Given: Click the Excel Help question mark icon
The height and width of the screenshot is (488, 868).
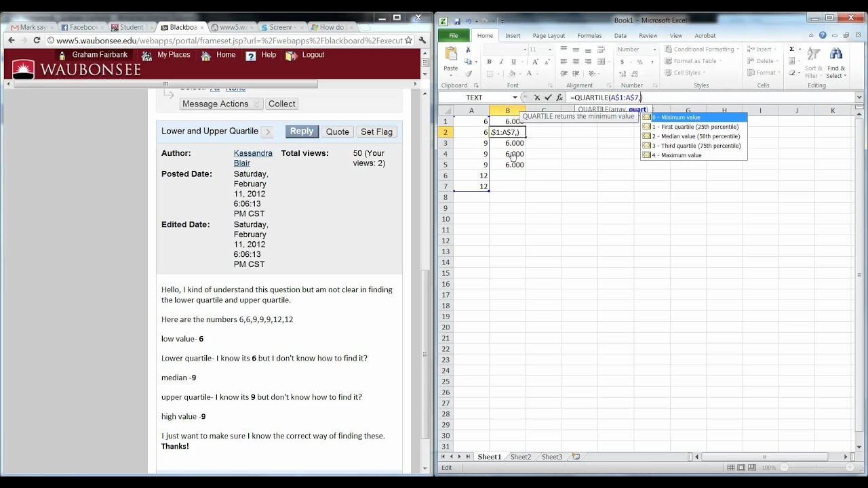Looking at the screenshot, I should [823, 35].
